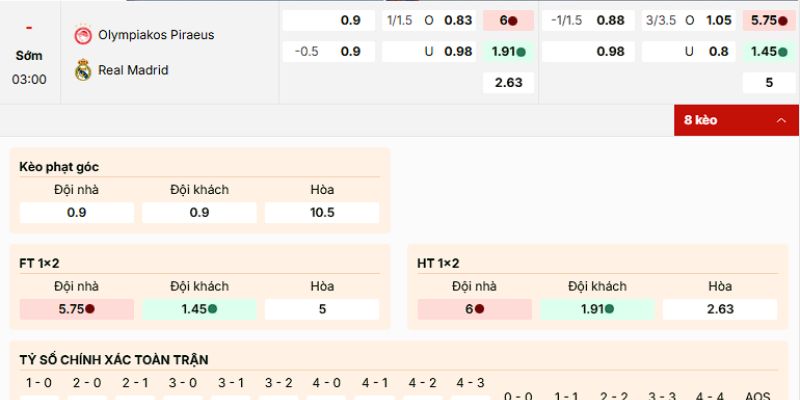
Task: Open the Olympiakos Piraeus team name link
Action: [x=156, y=35]
